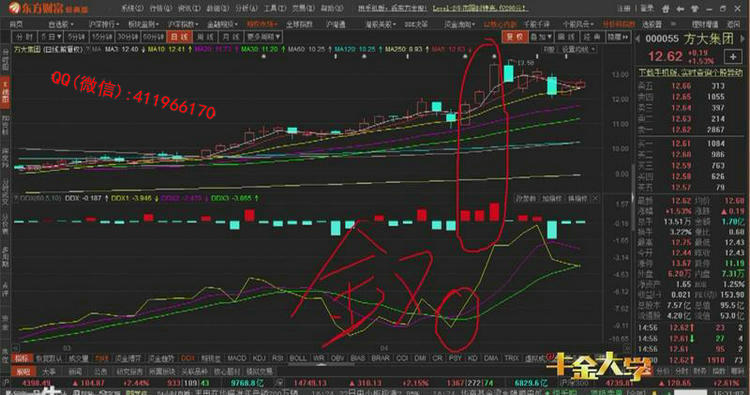The width and height of the screenshot is (750, 395).
Task: Toggle the 复权 button on
Action: click(x=515, y=37)
